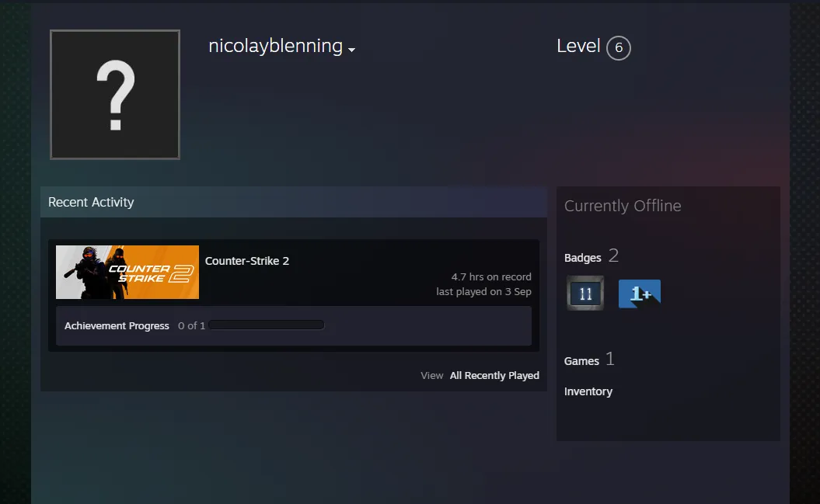Click the Games count number 1

point(610,359)
